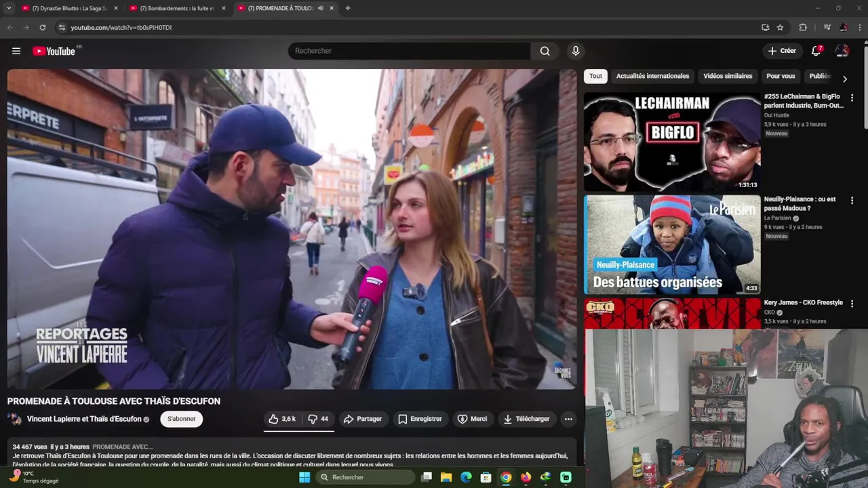Open '#255 LeChairman & BigFlo' video title

804,101
